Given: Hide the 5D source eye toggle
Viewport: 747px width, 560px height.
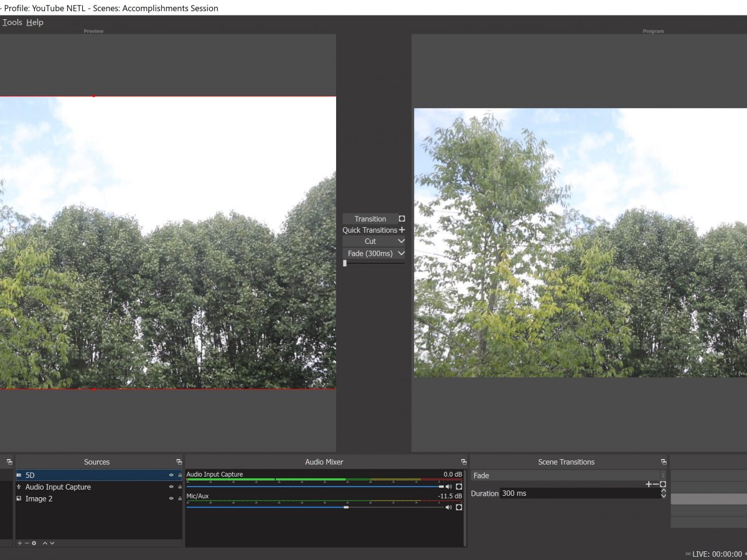Looking at the screenshot, I should (171, 475).
